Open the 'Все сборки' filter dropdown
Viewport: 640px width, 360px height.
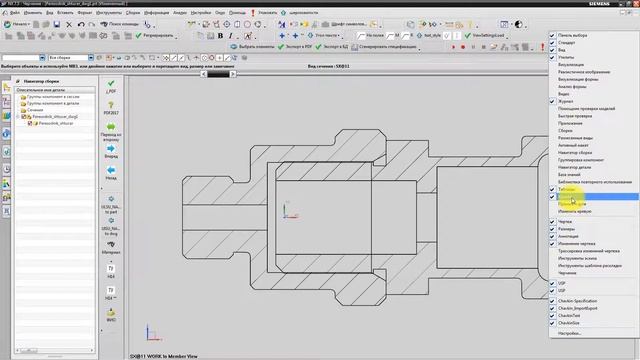pyautogui.click(x=91, y=58)
